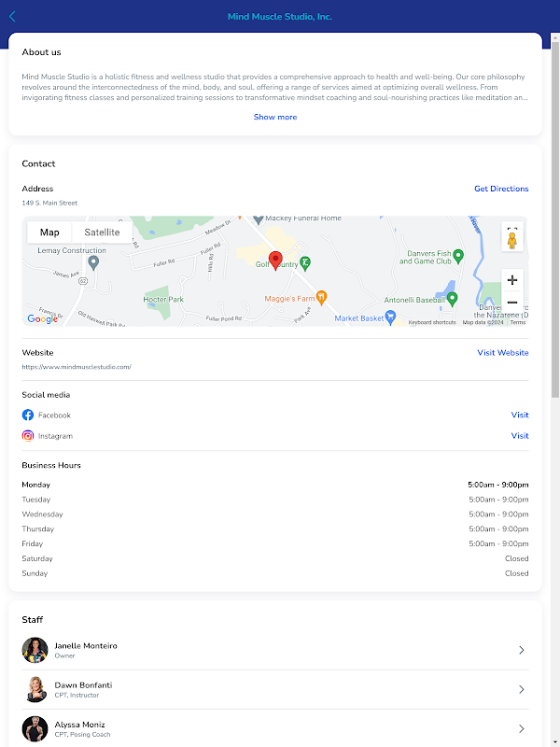Click the Friday 5:00am - 9:00pm hours

[498, 544]
